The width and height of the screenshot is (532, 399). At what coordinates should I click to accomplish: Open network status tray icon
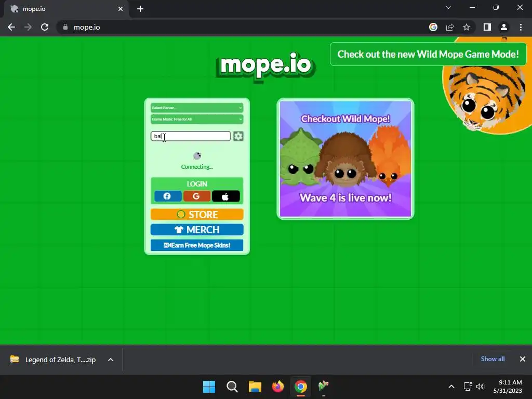[x=468, y=387]
